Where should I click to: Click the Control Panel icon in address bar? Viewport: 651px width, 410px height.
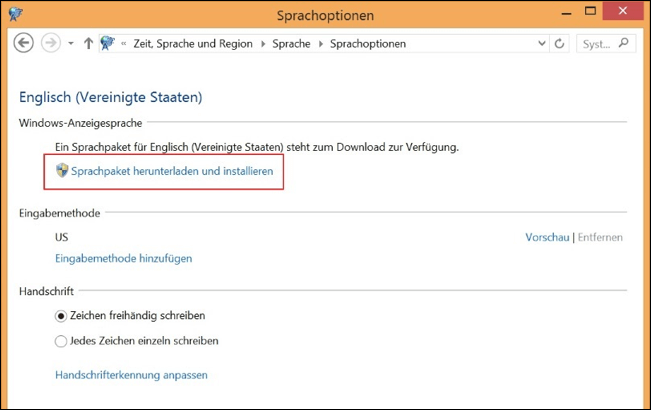pos(108,43)
